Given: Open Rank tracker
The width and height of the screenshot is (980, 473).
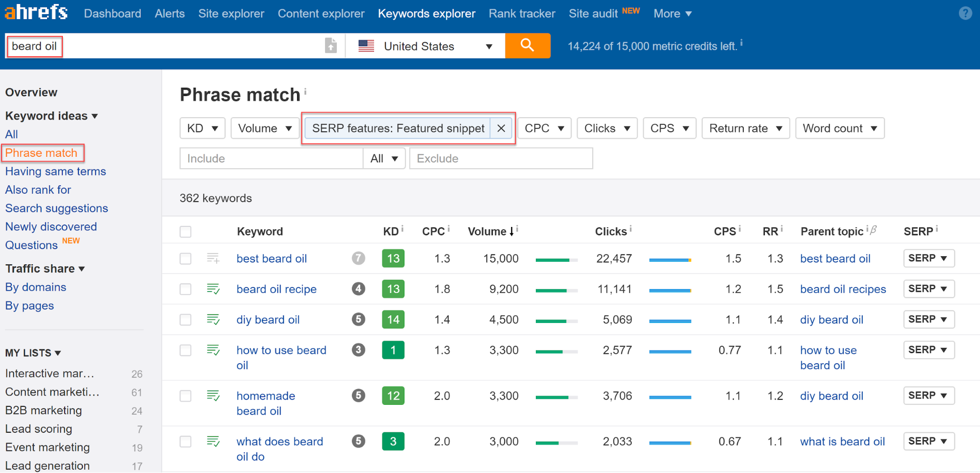Looking at the screenshot, I should 522,13.
